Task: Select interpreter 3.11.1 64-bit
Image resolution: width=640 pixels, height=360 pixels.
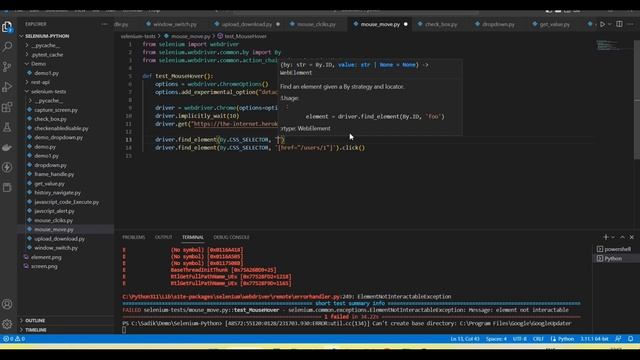Action: click(x=594, y=339)
